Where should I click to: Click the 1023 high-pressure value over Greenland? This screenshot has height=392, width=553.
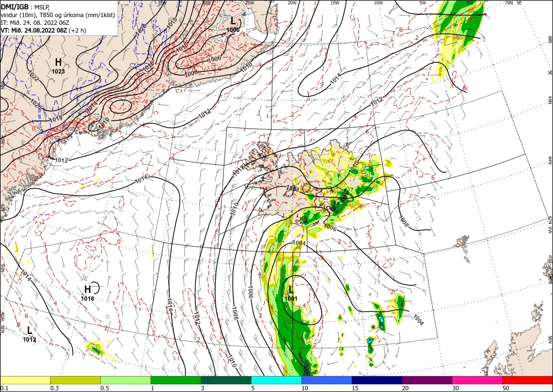tap(58, 71)
